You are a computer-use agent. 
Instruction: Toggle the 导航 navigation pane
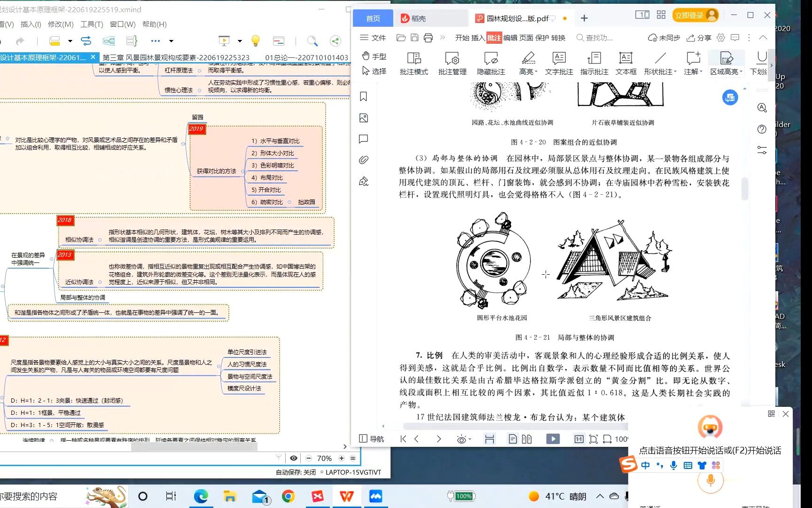(371, 439)
